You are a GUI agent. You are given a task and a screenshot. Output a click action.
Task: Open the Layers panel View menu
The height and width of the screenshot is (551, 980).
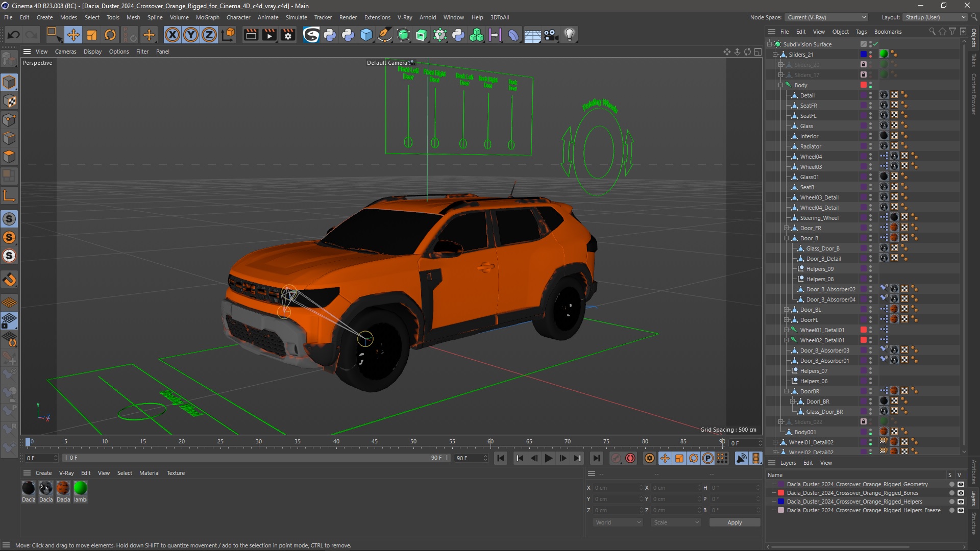(x=826, y=463)
